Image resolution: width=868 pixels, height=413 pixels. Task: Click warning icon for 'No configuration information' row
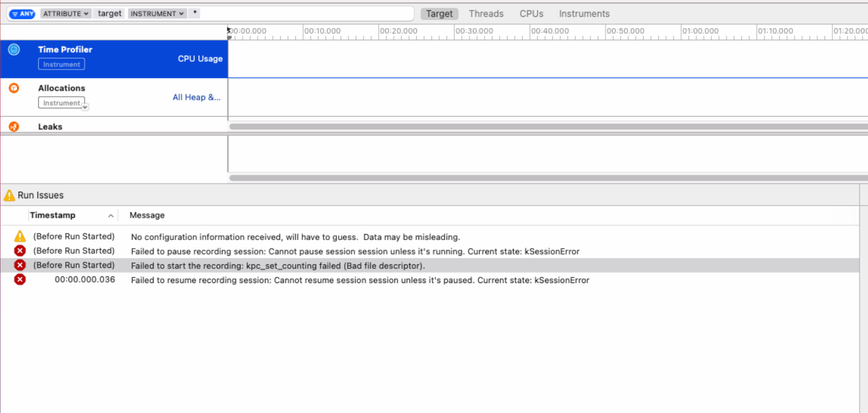pos(20,236)
